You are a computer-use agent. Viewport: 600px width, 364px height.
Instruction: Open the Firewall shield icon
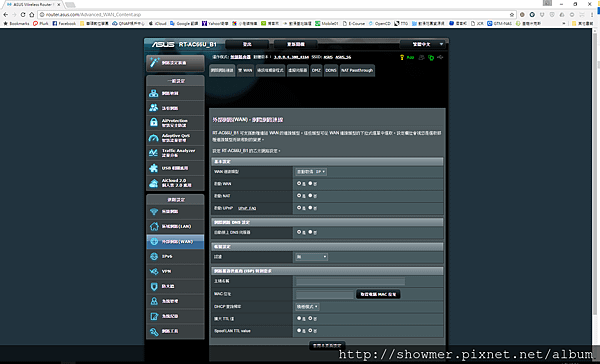coord(154,286)
